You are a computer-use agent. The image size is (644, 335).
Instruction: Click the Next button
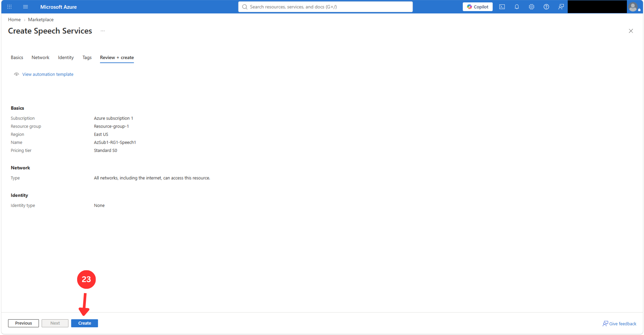click(x=55, y=323)
